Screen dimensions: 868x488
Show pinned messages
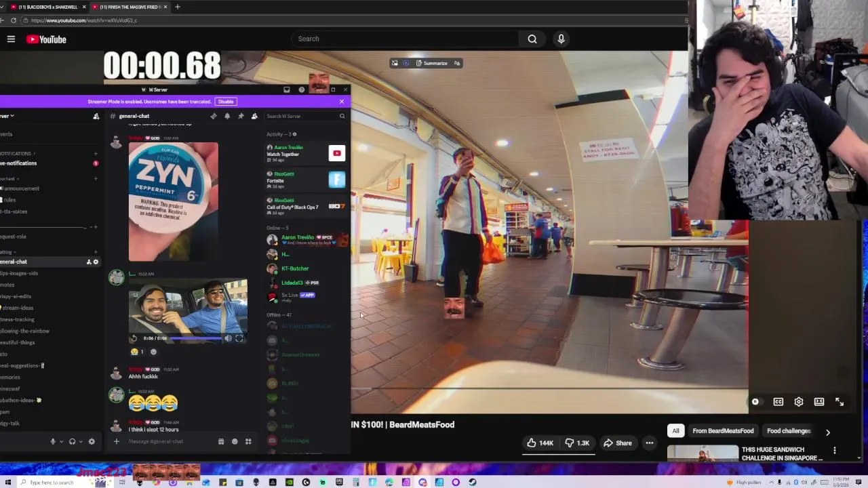click(241, 116)
